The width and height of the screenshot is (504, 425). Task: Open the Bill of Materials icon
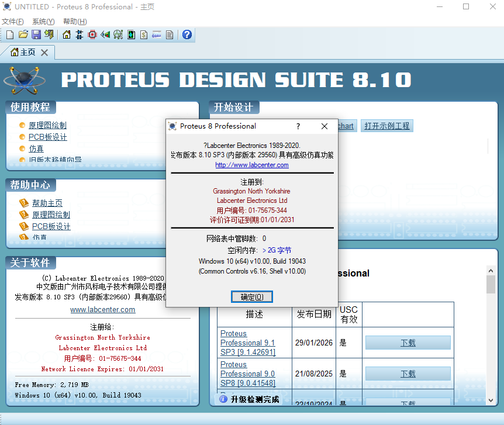[x=144, y=34]
